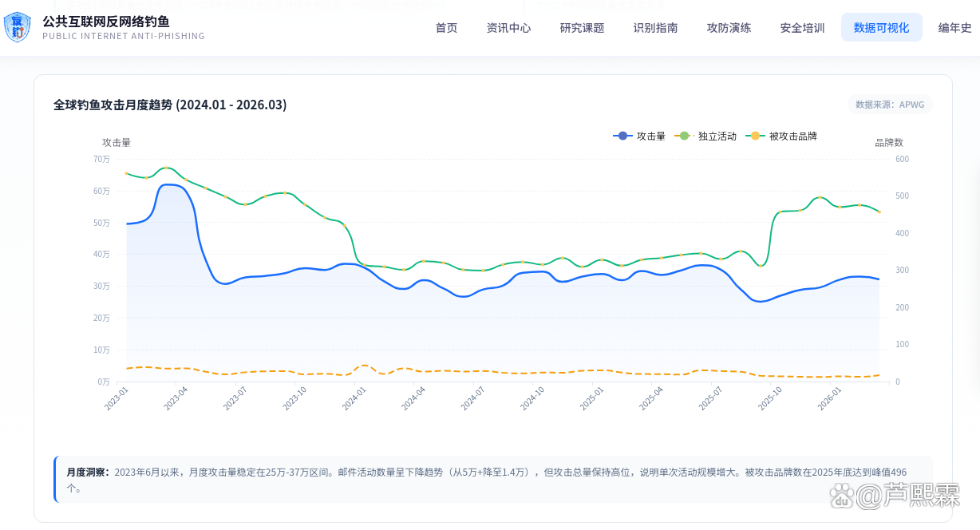Click the 公共互联网反网络钓鱼 site title
Image resolution: width=980 pixels, height=530 pixels.
(x=106, y=22)
